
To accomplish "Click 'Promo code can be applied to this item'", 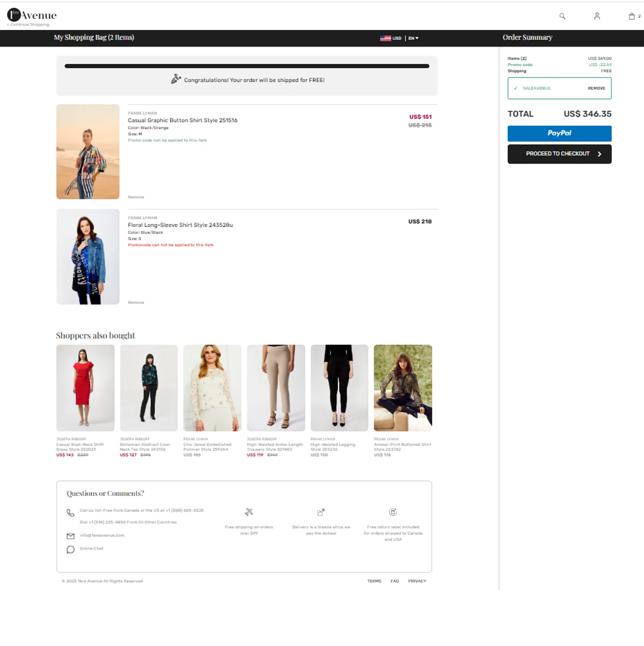I will (x=167, y=140).
